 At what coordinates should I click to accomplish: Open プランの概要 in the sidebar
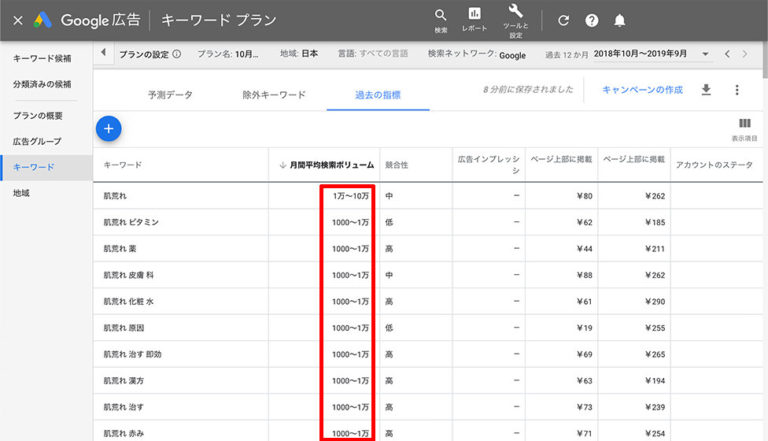38,116
